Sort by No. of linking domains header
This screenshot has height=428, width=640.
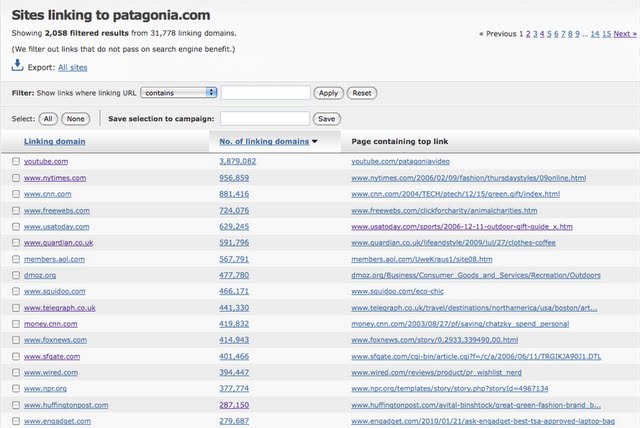point(264,141)
